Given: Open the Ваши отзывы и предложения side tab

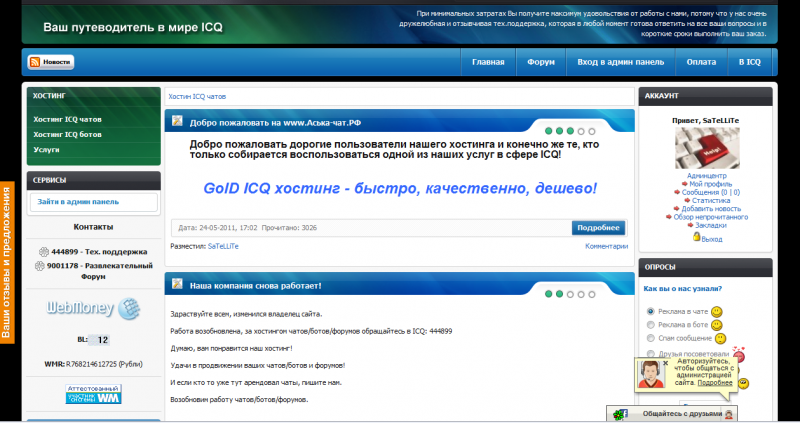Looking at the screenshot, I should pos(7,263).
